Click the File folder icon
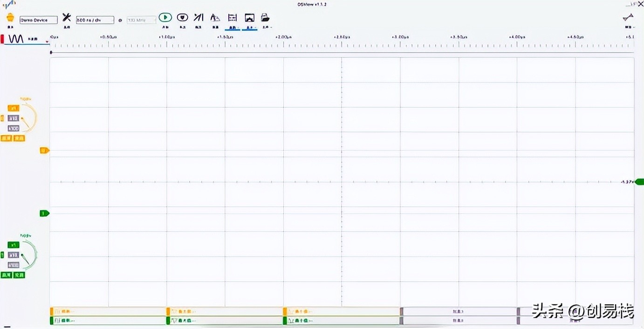The width and height of the screenshot is (644, 329). coord(265,18)
